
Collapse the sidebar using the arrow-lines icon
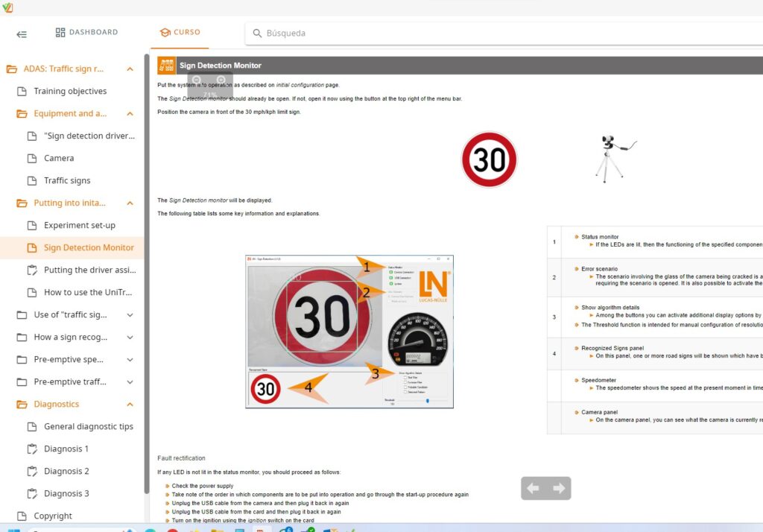pyautogui.click(x=22, y=34)
